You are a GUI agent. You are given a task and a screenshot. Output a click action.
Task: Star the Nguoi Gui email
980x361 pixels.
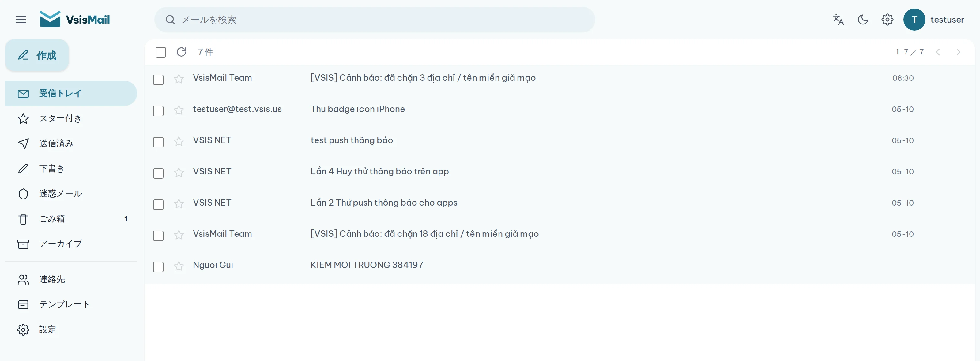point(179,266)
